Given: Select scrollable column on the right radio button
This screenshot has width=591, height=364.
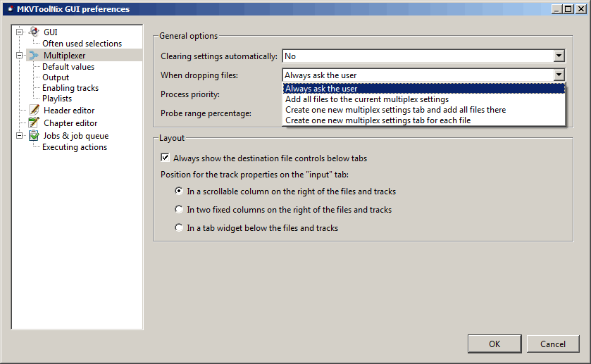Looking at the screenshot, I should (x=179, y=191).
